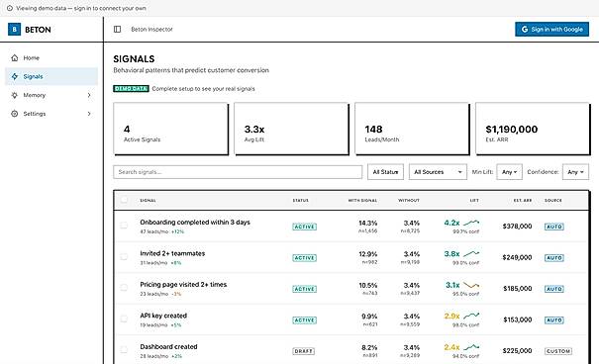Click AUTO badge on API key created row
This screenshot has height=364, width=599.
(553, 320)
